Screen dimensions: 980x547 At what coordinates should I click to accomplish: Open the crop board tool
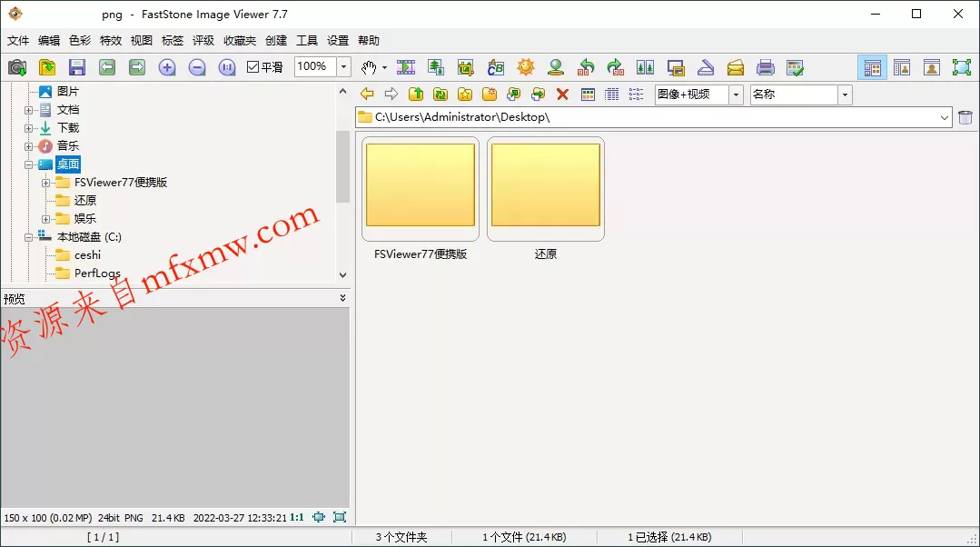466,67
